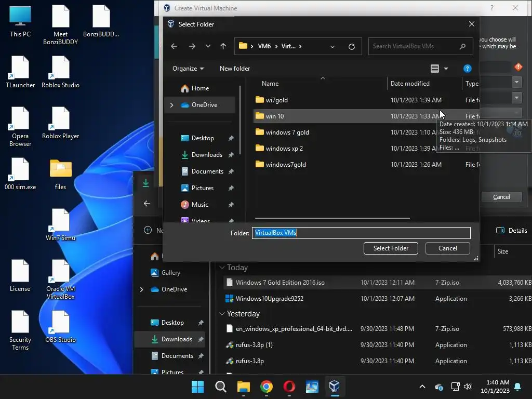Go up one folder level
Screen dimensions: 532x399
point(223,46)
